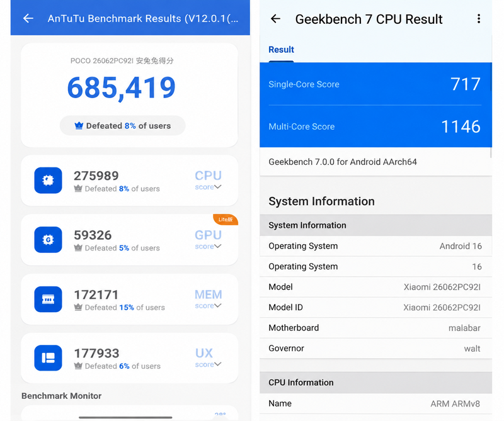Tap the CPU chip icon
Image resolution: width=504 pixels, height=421 pixels.
coord(49,180)
